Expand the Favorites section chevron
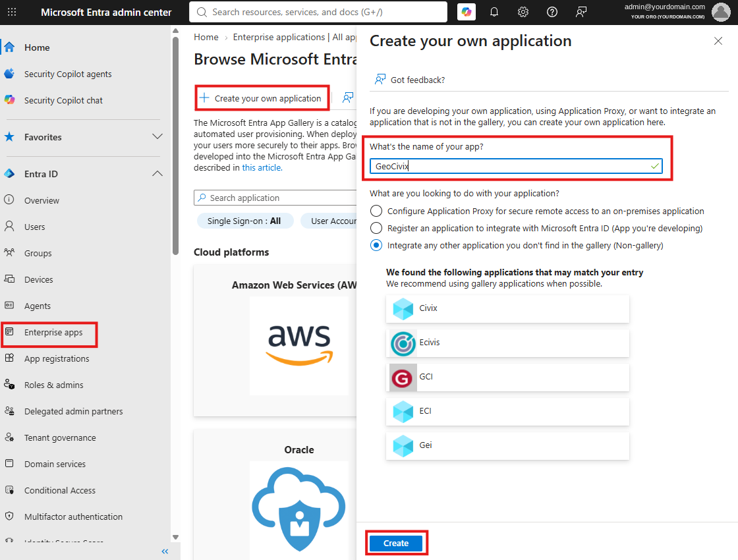 click(x=157, y=136)
